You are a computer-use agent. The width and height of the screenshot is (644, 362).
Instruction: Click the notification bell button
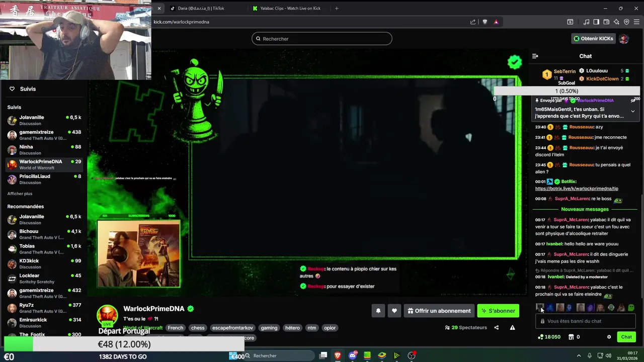click(378, 311)
